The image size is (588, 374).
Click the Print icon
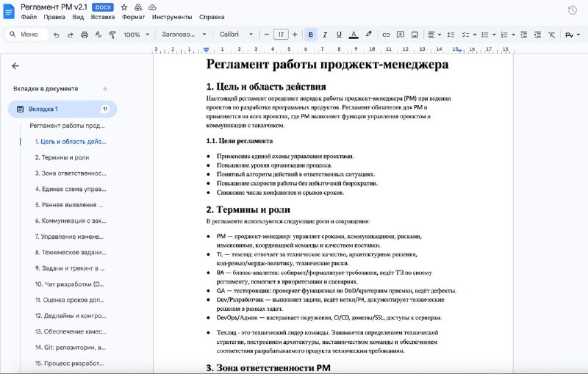pos(85,35)
